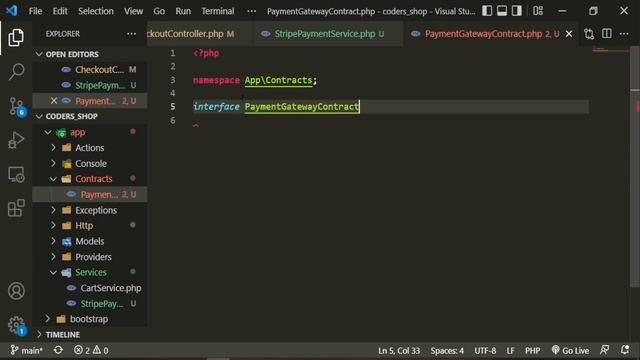
Task: Change language mode PHP
Action: pos(532,350)
